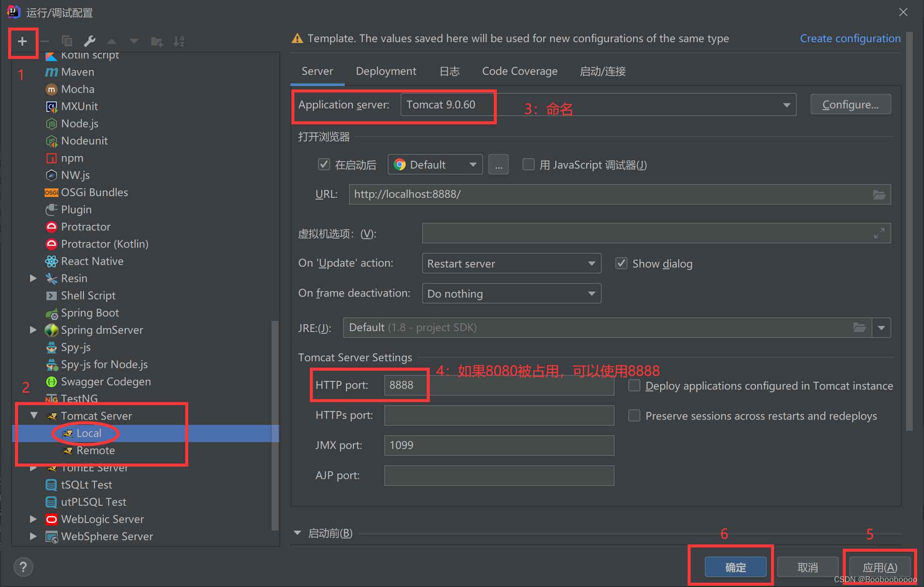
Task: Click the 确定 OK button
Action: click(735, 567)
